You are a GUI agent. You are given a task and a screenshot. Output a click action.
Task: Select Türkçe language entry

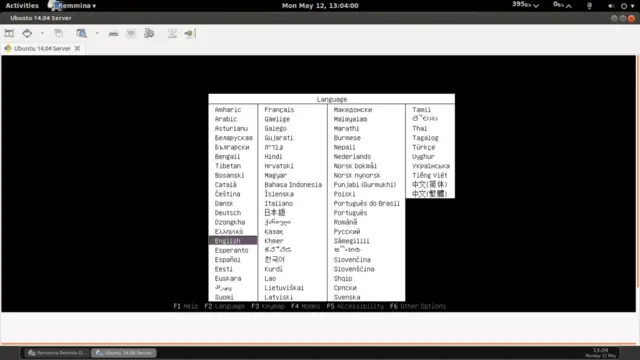[424, 147]
